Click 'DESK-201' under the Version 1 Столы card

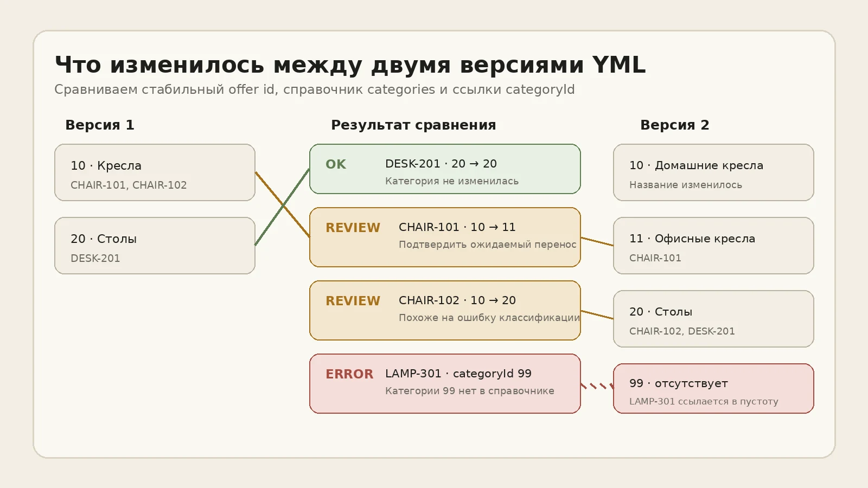click(95, 258)
